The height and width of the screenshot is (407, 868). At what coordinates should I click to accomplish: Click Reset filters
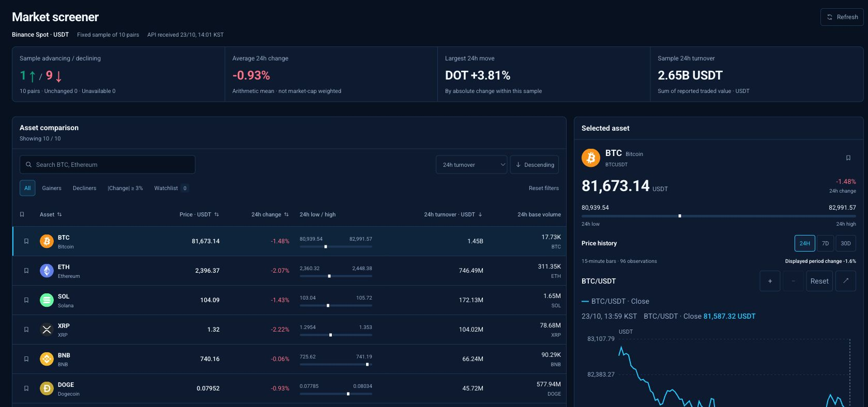tap(543, 188)
